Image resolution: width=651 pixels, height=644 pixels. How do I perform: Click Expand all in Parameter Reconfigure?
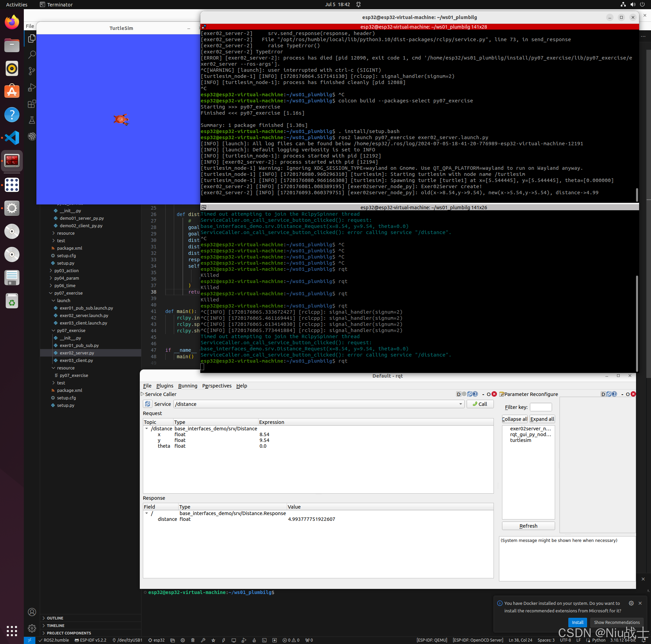[542, 419]
